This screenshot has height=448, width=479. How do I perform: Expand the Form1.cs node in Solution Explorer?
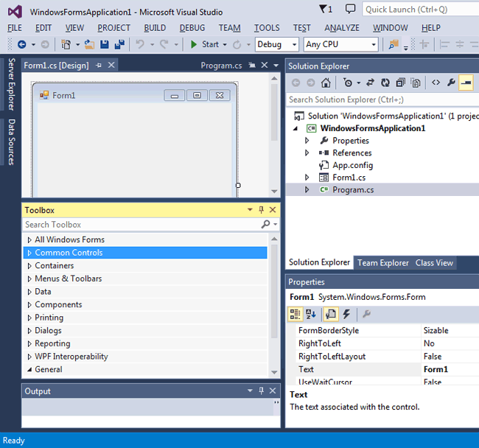[x=307, y=178]
